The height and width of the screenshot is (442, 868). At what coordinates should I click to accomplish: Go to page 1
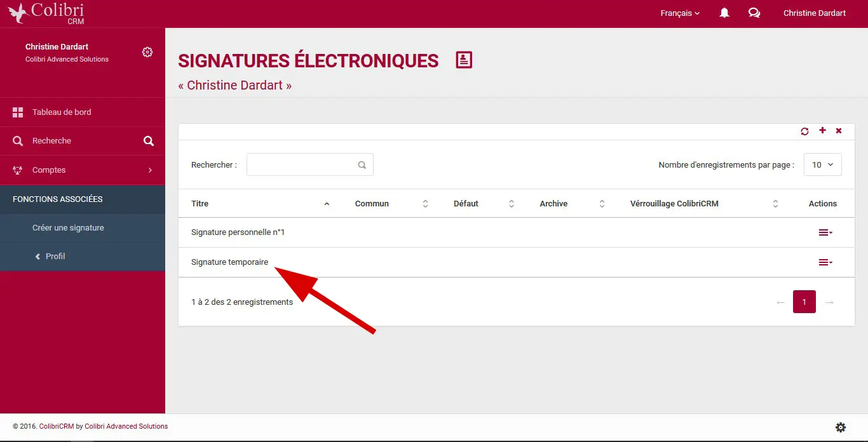[x=804, y=302]
